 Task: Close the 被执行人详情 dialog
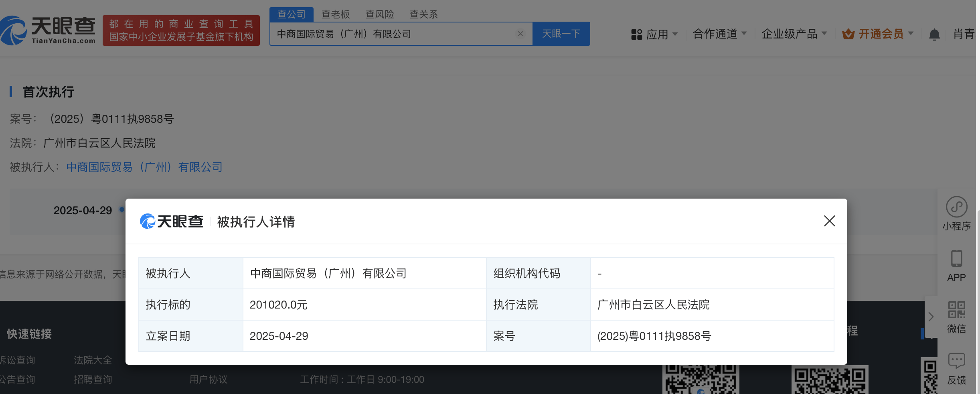(x=829, y=221)
